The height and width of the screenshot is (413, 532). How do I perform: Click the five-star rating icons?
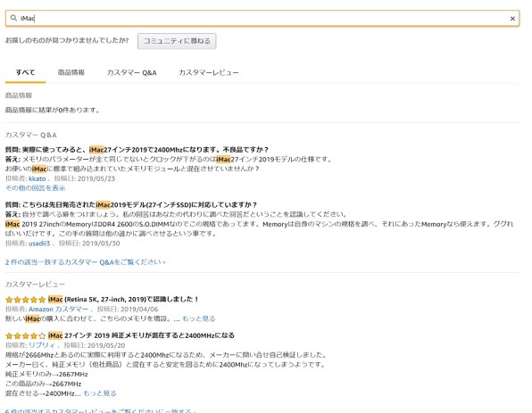tap(26, 300)
